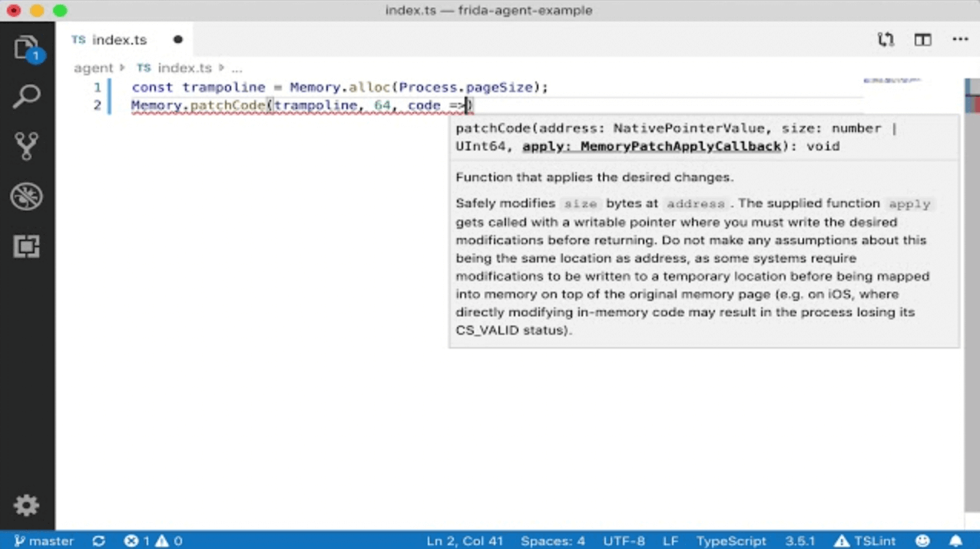This screenshot has width=980, height=549.
Task: Click the index.ts breadcrumb item
Action: [175, 68]
